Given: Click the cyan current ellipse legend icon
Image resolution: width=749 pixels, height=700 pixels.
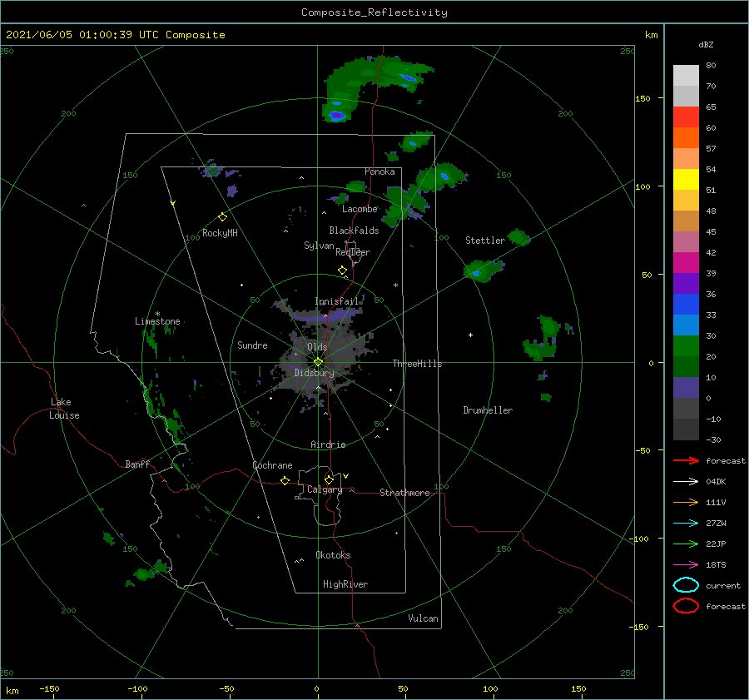Looking at the screenshot, I should 686,585.
